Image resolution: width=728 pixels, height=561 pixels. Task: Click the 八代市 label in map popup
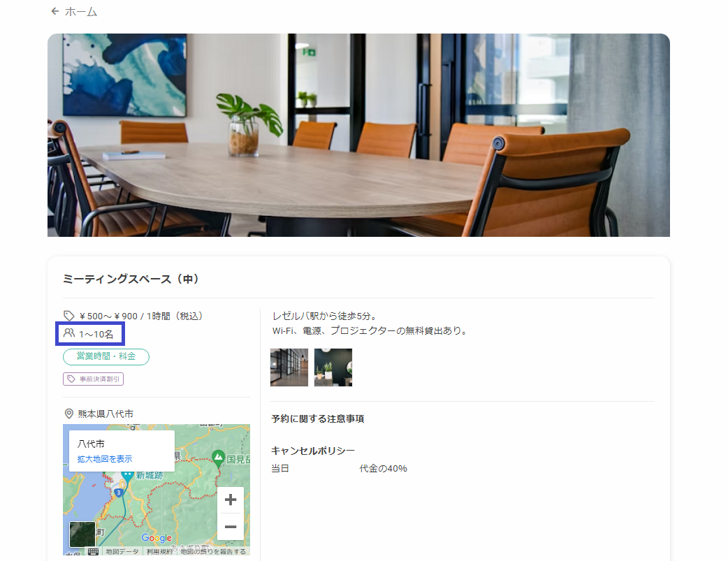pyautogui.click(x=91, y=444)
